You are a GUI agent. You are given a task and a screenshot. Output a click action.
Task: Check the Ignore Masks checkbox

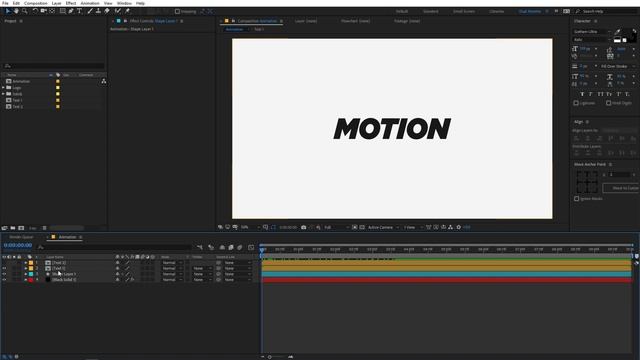pos(577,198)
